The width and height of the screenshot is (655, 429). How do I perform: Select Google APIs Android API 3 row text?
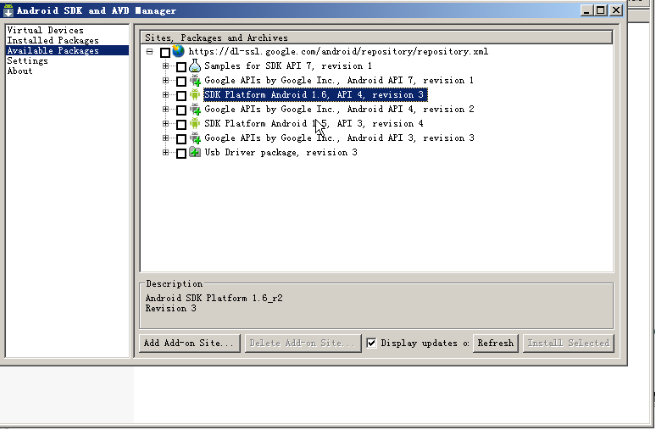pos(339,138)
